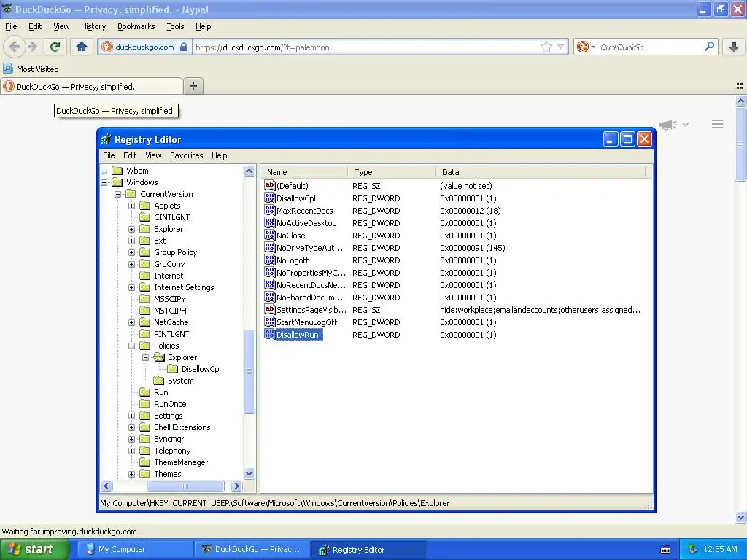The width and height of the screenshot is (747, 560).
Task: Expand the Internet Settings tree node
Action: point(131,287)
